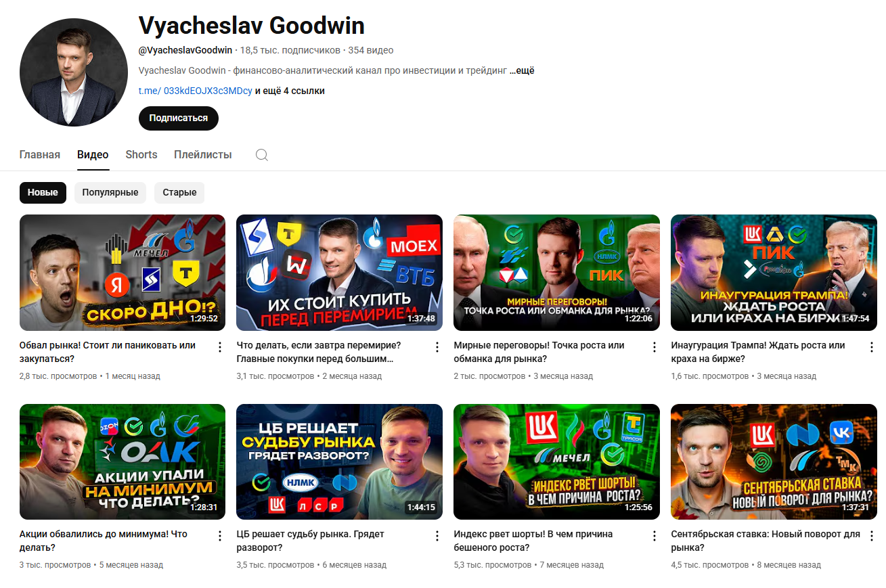
Task: Click title 'Инаугурация Трампа! Ждать роста или краха'
Action: [758, 352]
